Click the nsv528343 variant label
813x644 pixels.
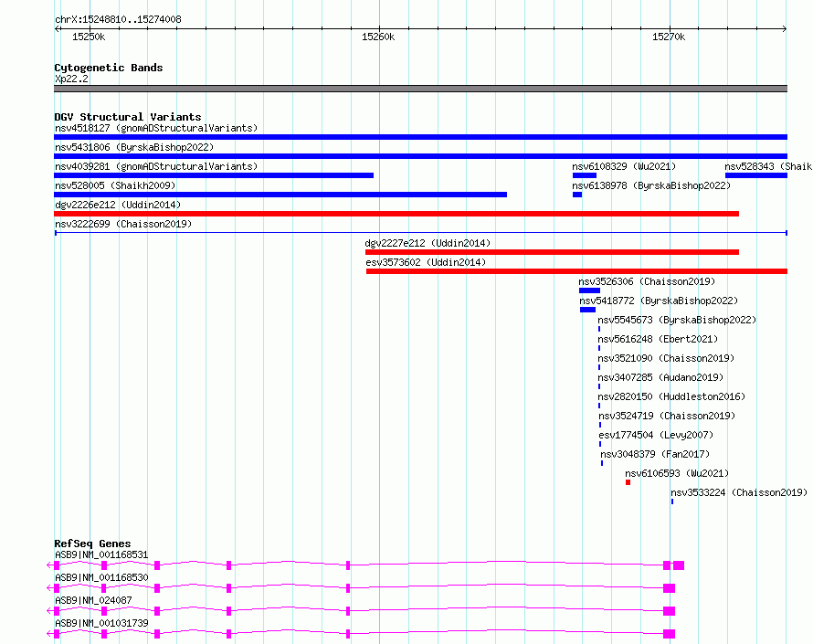pos(768,166)
